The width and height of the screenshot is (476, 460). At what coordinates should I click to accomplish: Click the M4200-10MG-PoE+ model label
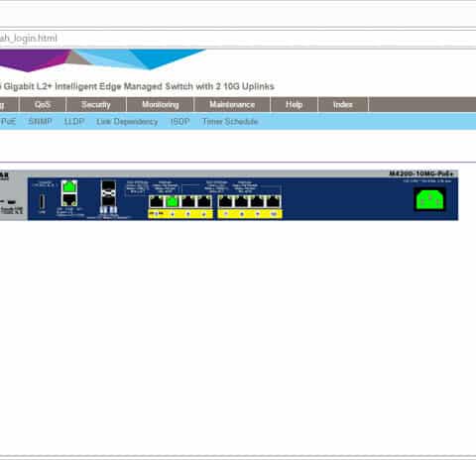(x=420, y=173)
